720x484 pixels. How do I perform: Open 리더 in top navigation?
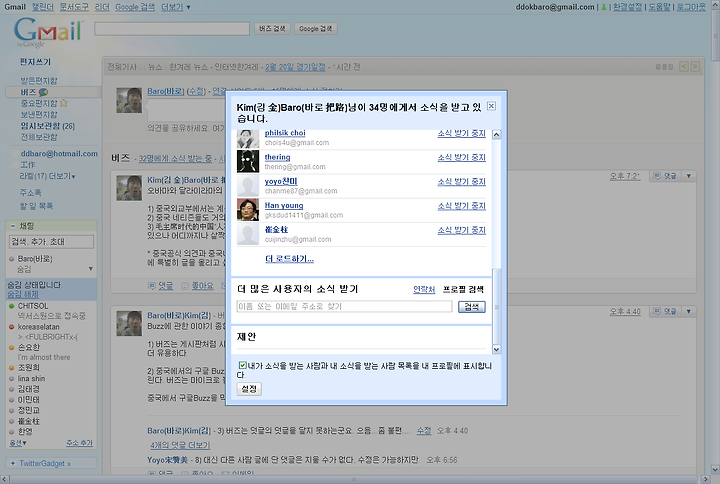click(102, 7)
